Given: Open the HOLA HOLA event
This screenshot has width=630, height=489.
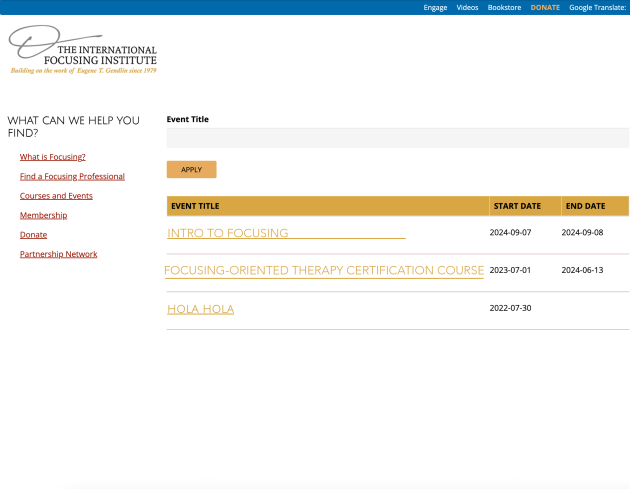Looking at the screenshot, I should (200, 309).
